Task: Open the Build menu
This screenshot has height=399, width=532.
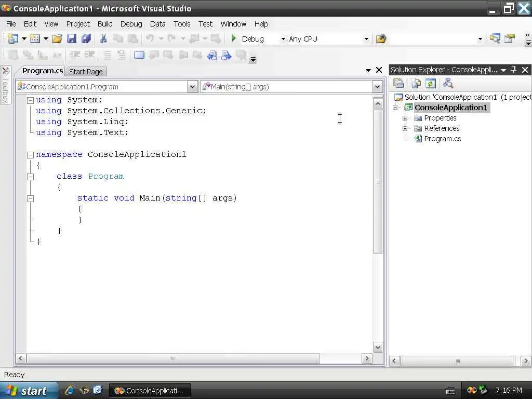Action: pyautogui.click(x=105, y=24)
